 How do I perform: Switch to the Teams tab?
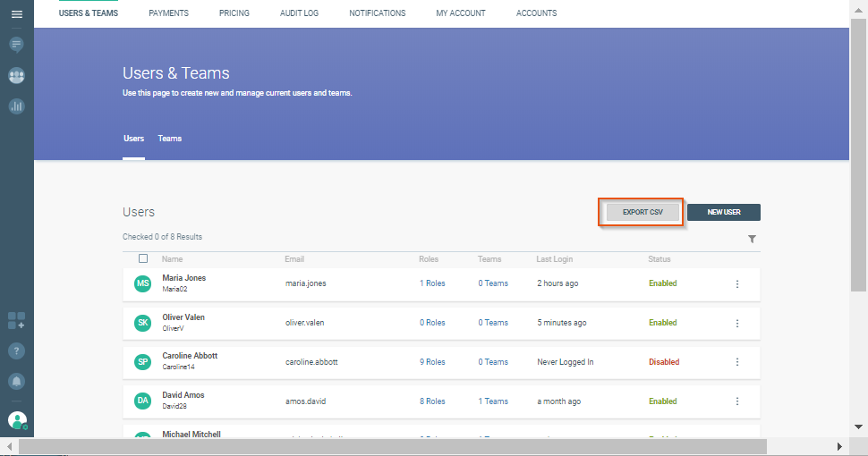click(170, 139)
